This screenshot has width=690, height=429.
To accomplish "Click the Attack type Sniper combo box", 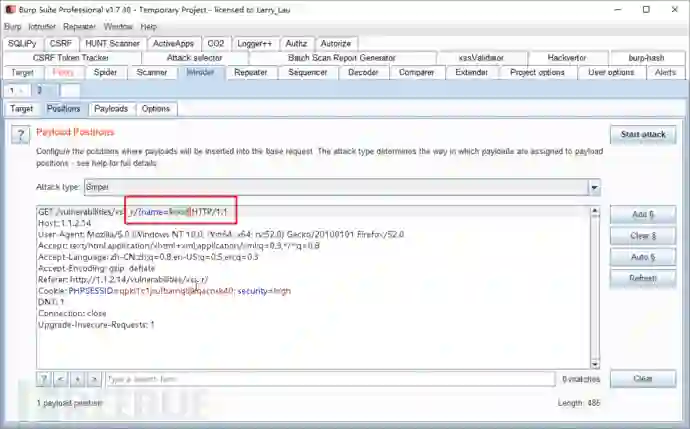I will [342, 187].
